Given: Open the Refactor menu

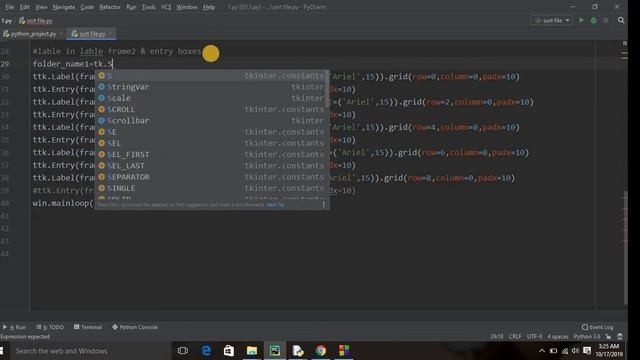Looking at the screenshot, I should [x=110, y=7].
